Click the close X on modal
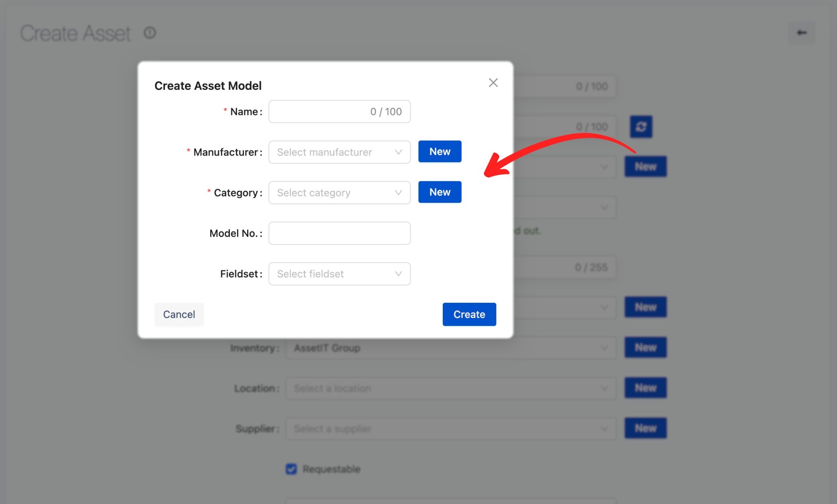Image resolution: width=837 pixels, height=504 pixels. pyautogui.click(x=492, y=83)
